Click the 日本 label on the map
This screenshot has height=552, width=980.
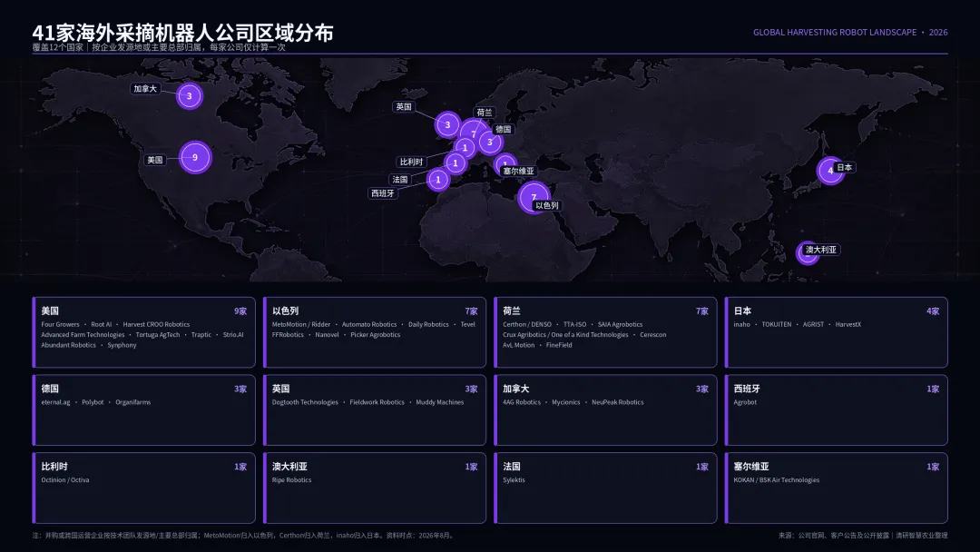(x=845, y=168)
